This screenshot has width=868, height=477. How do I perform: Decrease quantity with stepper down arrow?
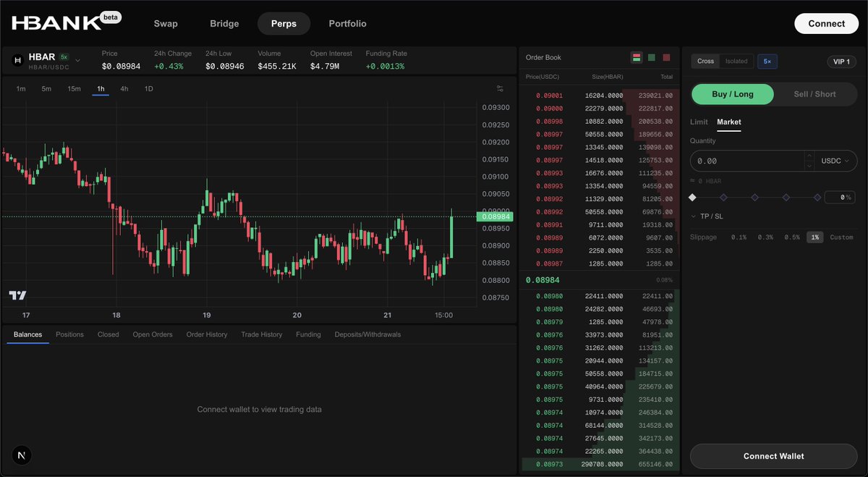pyautogui.click(x=809, y=166)
